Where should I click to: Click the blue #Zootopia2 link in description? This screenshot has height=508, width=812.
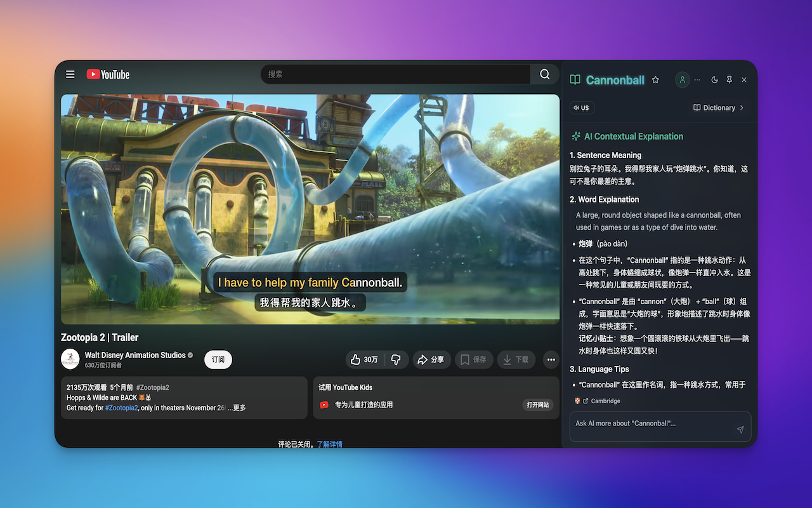tap(121, 408)
